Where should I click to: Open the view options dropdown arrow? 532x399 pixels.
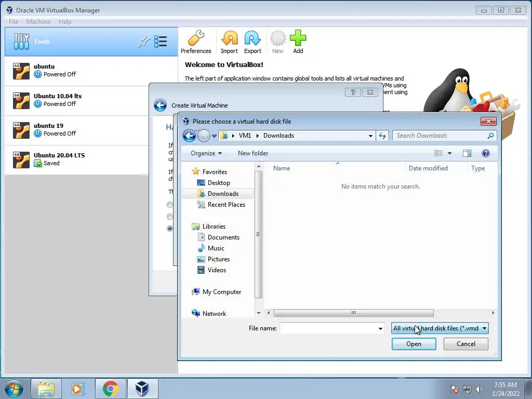coord(449,153)
